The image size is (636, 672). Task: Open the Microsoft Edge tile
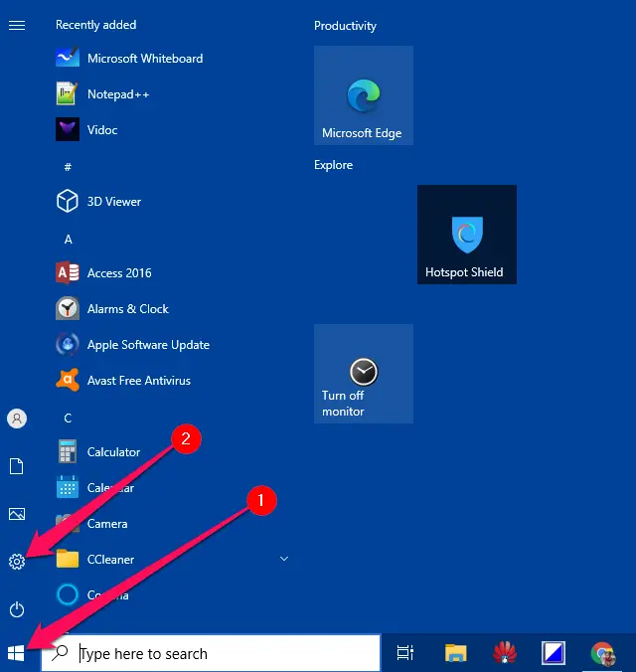coord(364,95)
